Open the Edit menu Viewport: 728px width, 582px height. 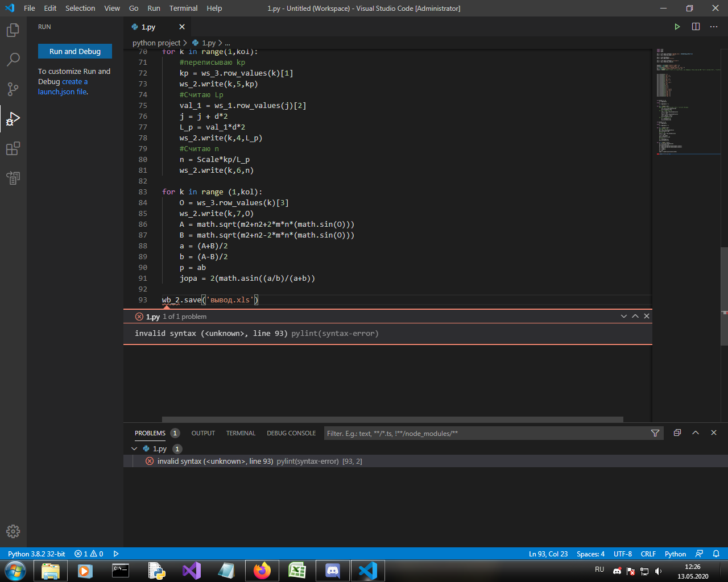[x=50, y=8]
